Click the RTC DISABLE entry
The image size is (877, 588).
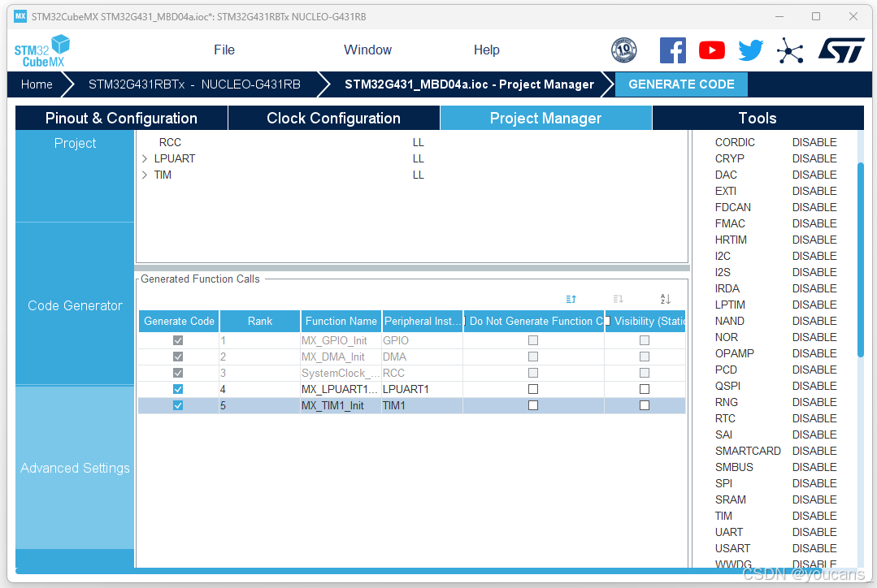775,418
